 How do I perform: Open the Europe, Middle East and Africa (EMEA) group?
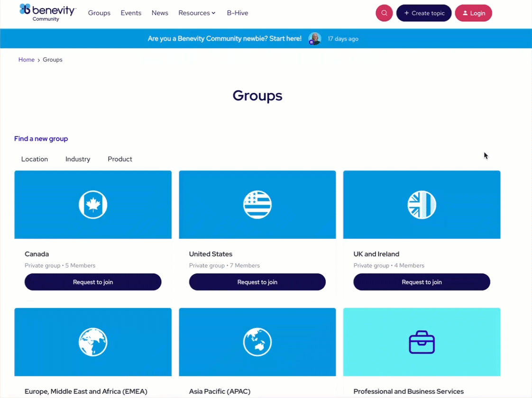tap(86, 391)
